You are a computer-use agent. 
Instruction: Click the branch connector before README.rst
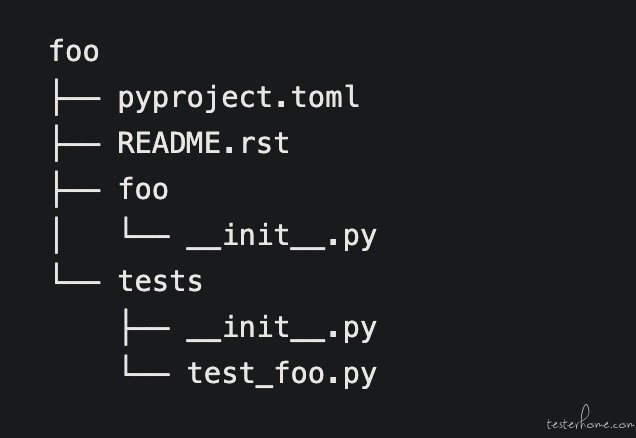75,143
